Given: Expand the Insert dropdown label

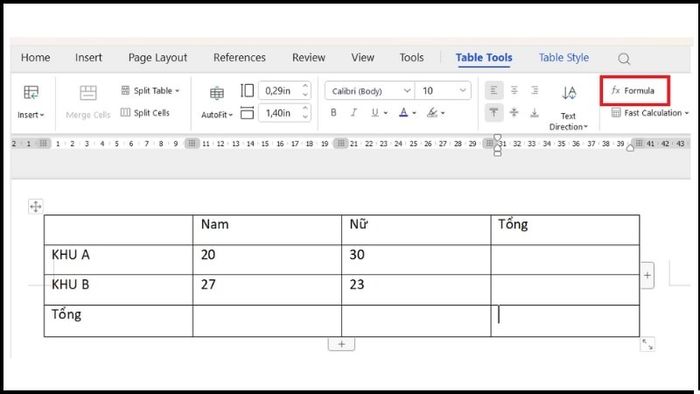Looking at the screenshot, I should [31, 115].
